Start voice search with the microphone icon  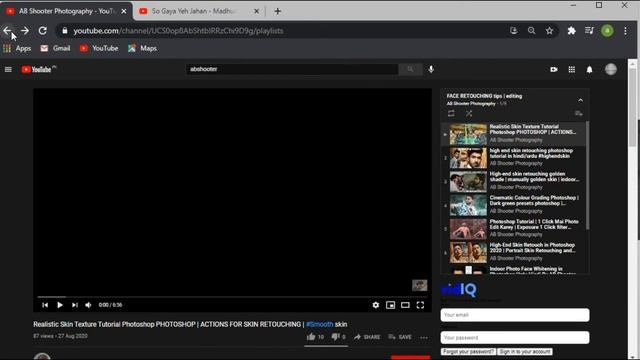[x=431, y=69]
